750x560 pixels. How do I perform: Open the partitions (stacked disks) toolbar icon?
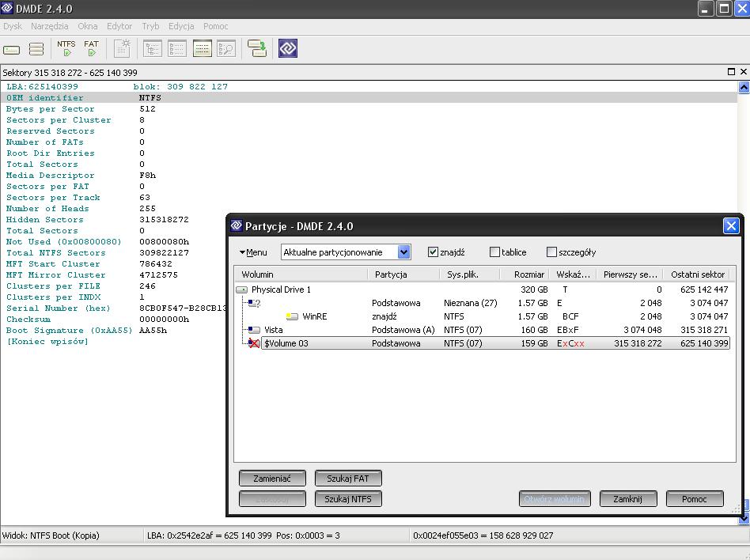tap(36, 49)
